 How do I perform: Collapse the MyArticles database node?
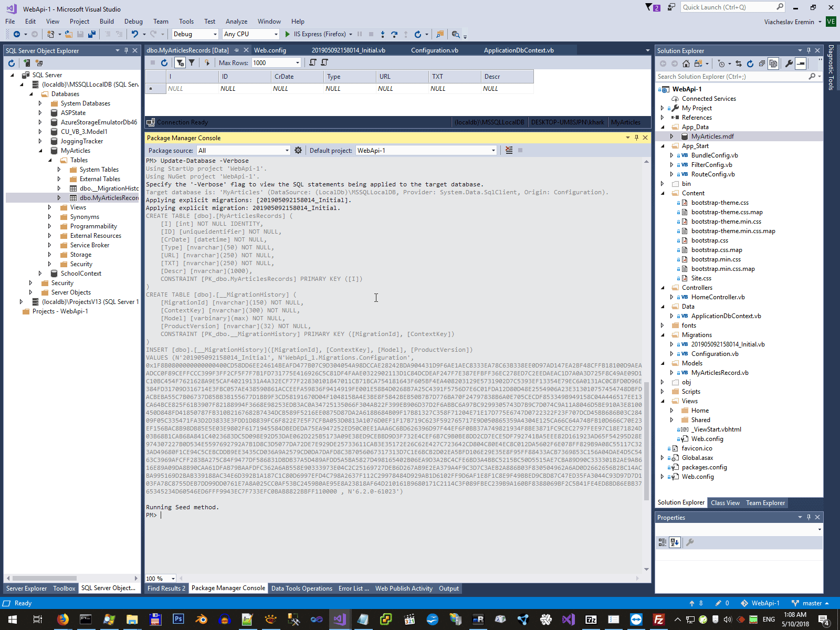41,151
